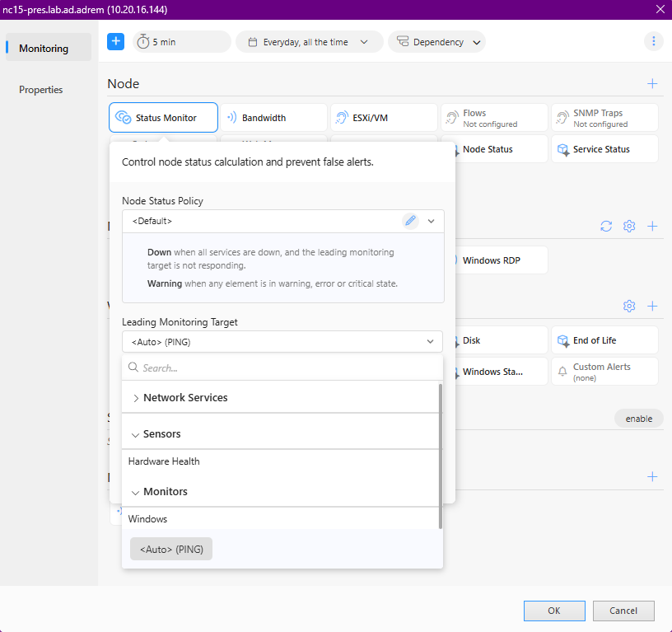Open the Dependency dropdown
This screenshot has width=672, height=632.
(x=436, y=41)
